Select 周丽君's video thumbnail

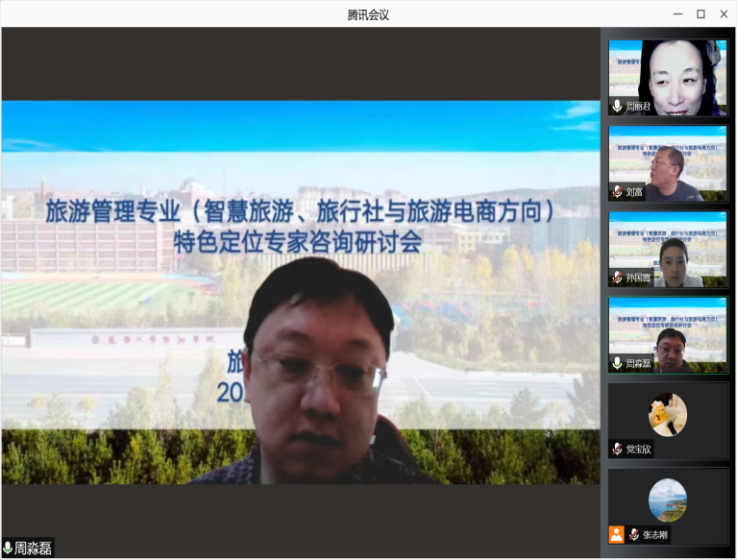click(668, 77)
